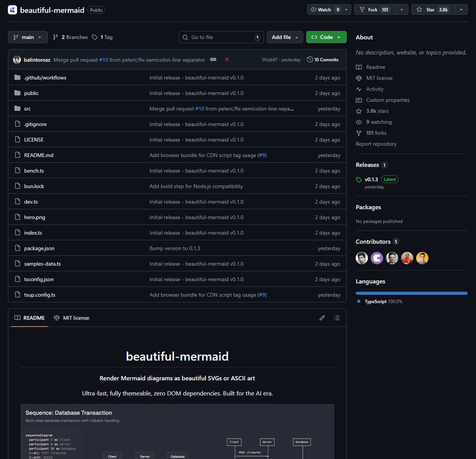Open Custom properties via its icon
This screenshot has height=459, width=476.
(358, 100)
